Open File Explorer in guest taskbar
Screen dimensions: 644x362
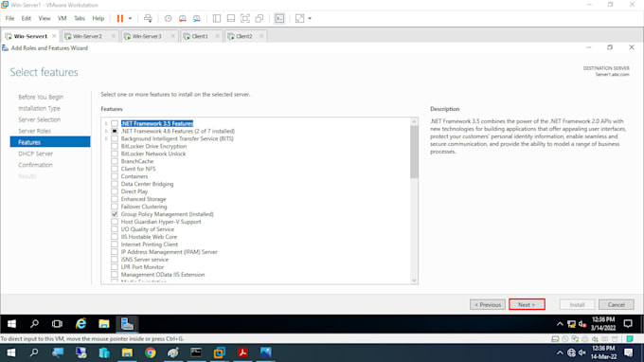(104, 324)
